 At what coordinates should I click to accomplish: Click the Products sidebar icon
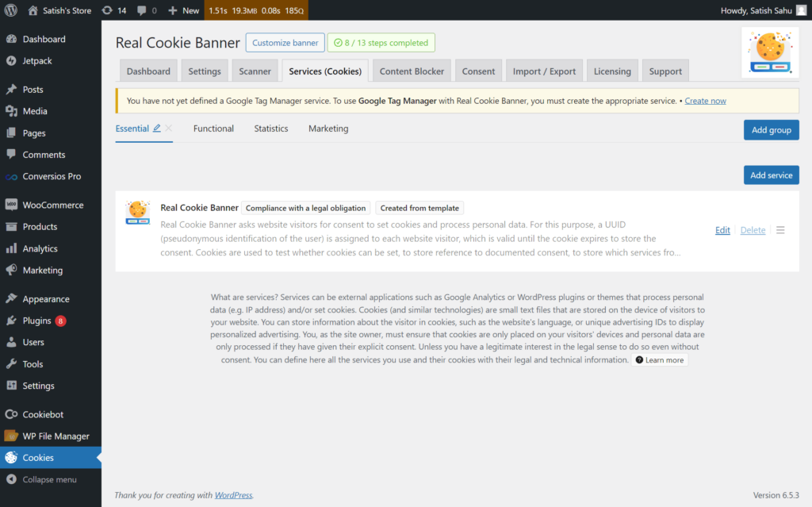click(11, 227)
